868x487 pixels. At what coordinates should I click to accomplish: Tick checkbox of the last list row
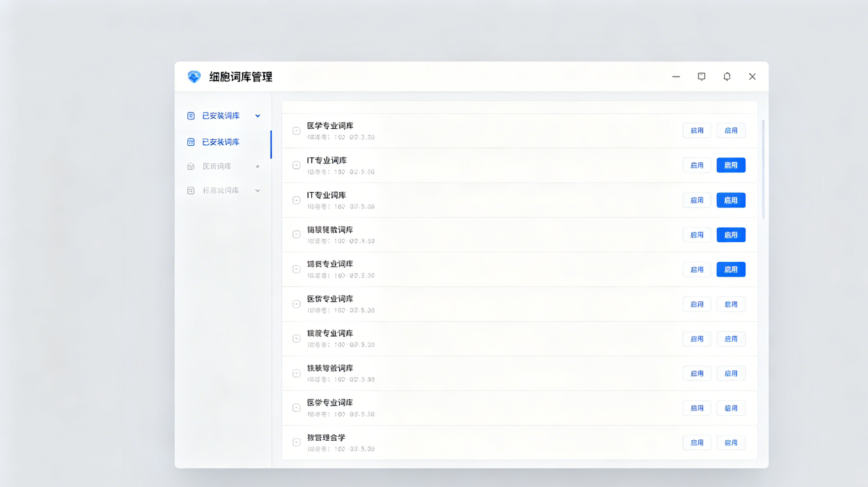[296, 442]
